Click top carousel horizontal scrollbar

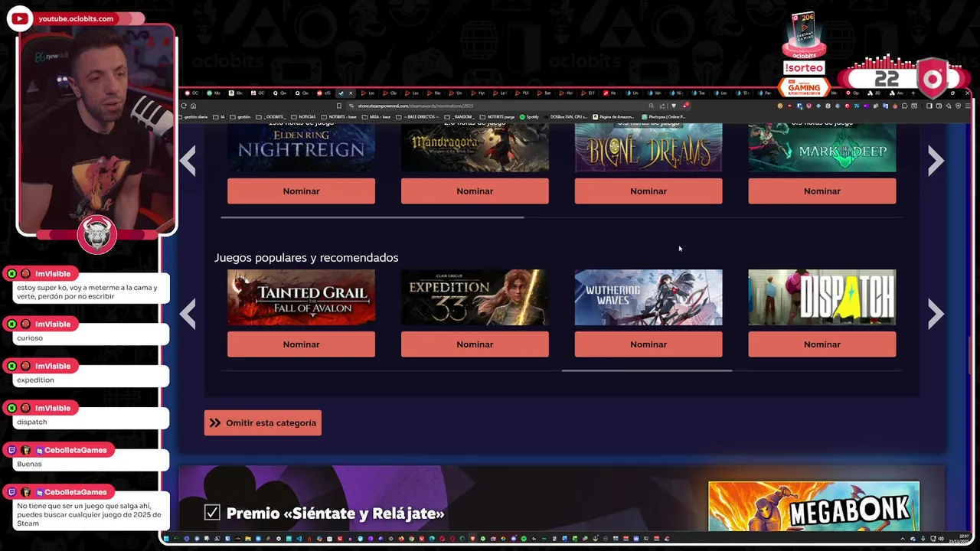coord(372,217)
